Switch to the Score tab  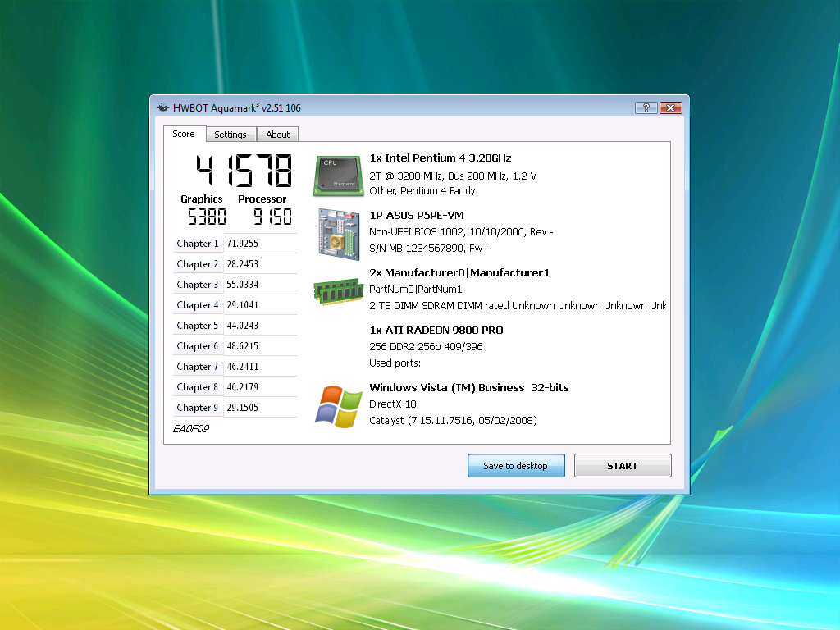(184, 134)
